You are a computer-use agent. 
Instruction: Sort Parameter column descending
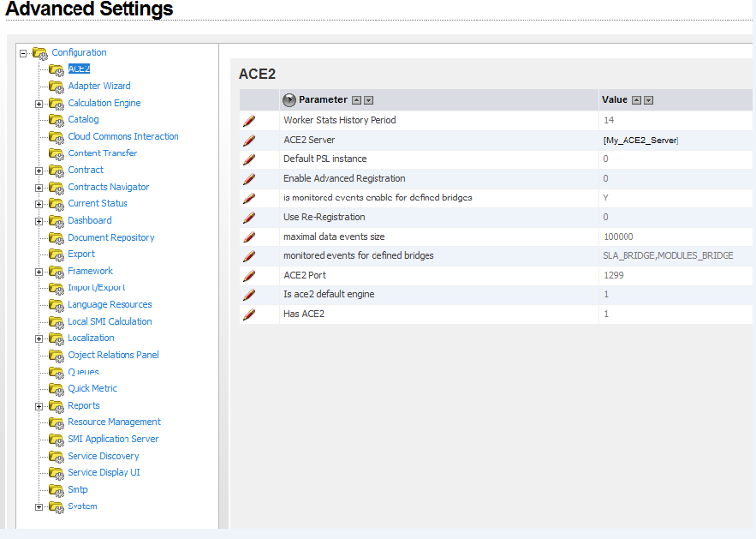click(368, 100)
